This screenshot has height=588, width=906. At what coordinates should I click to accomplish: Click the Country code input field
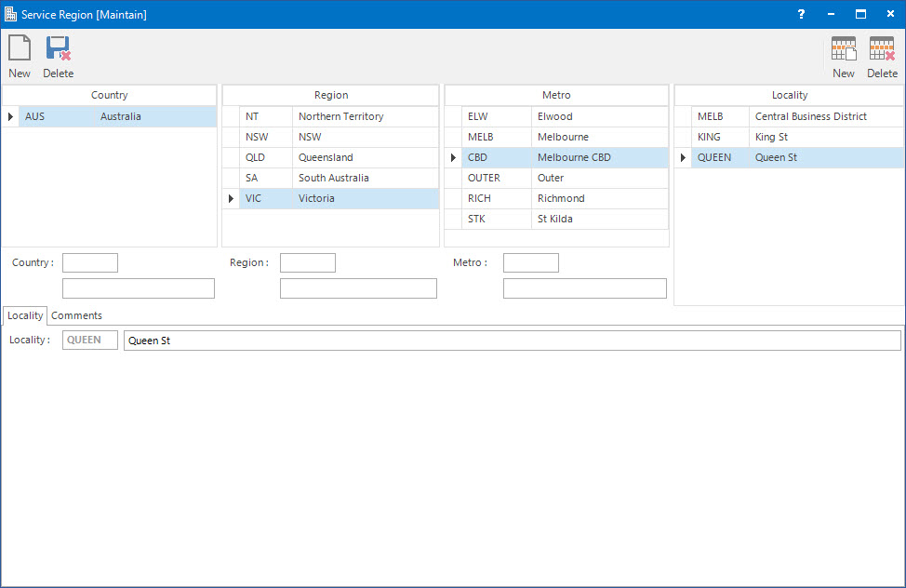click(x=90, y=263)
